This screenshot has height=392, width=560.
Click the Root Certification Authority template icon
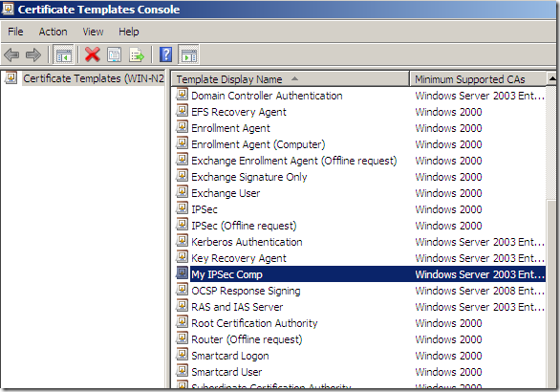pos(182,322)
